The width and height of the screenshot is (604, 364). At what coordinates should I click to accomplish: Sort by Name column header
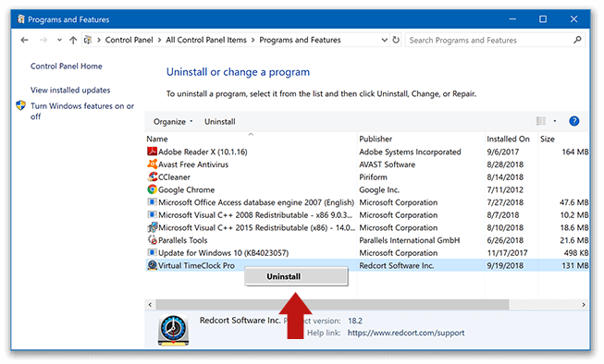click(x=156, y=139)
